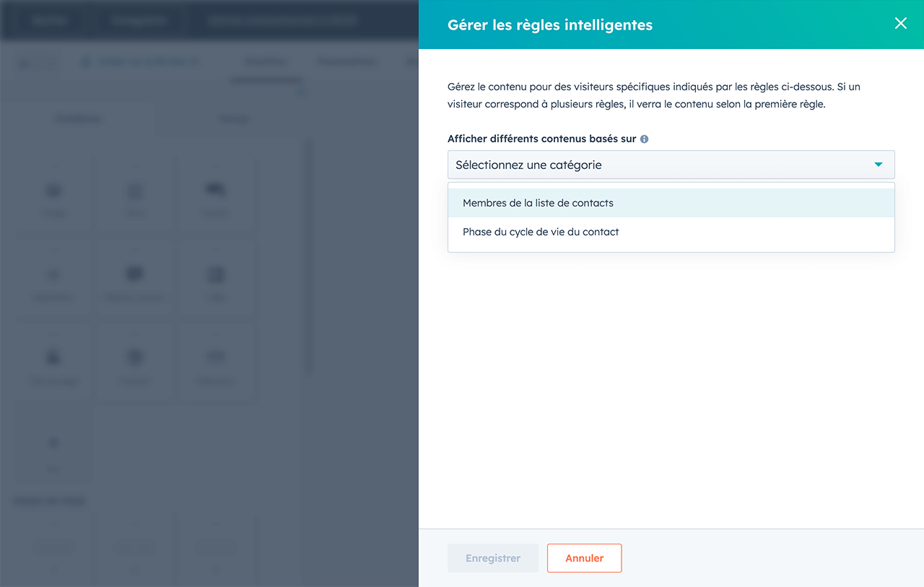
Task: Click first item in dimmed top navigation bar
Action: pos(49,20)
